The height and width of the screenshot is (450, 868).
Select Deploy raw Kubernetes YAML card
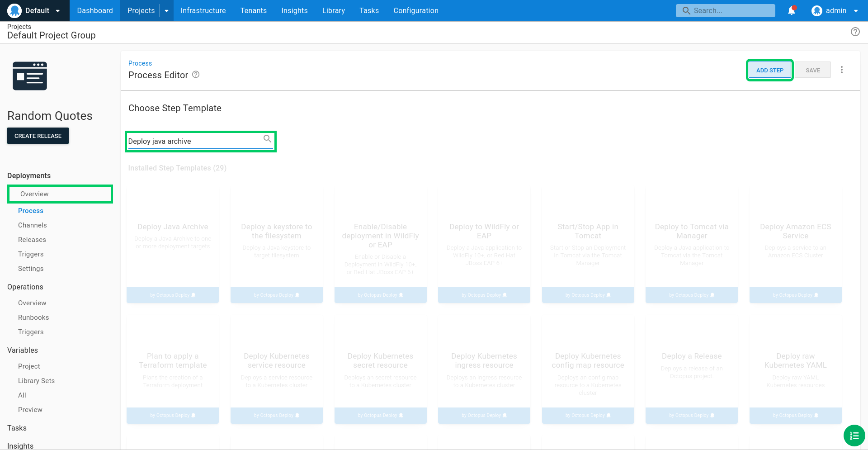tap(796, 370)
